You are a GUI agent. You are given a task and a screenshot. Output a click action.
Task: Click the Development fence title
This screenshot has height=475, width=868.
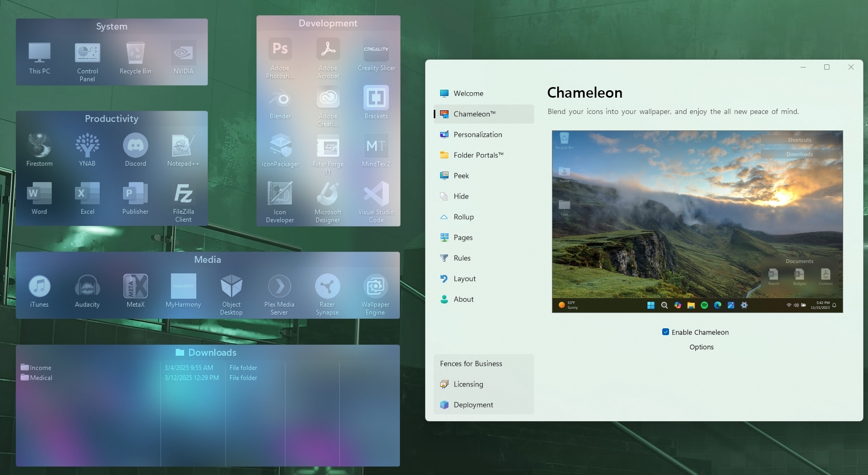[328, 23]
